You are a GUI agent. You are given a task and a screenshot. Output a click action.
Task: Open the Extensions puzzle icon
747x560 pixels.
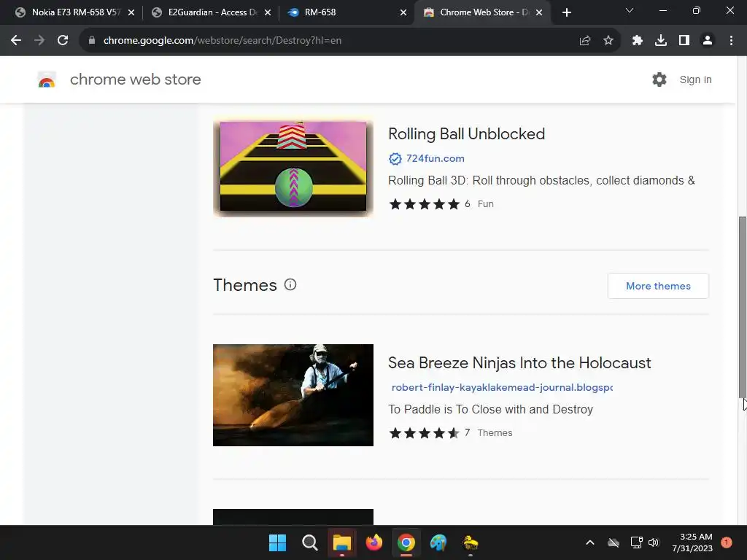click(638, 41)
